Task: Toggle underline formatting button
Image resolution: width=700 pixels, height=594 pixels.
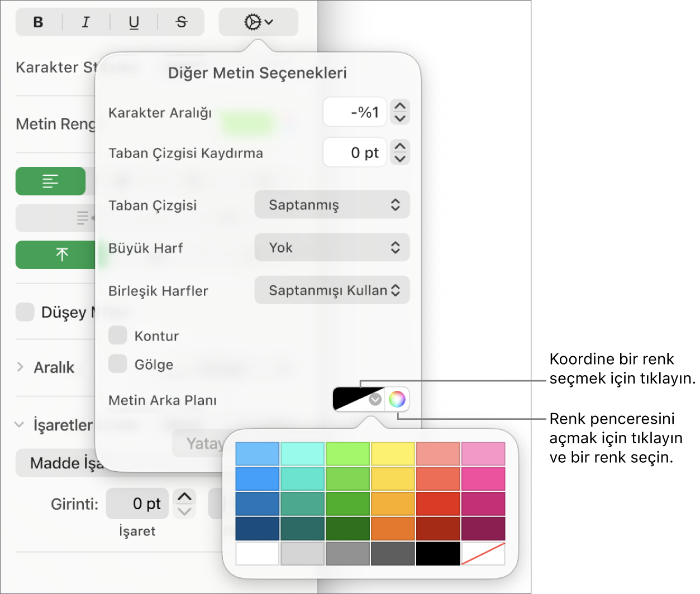Action: coord(134,22)
